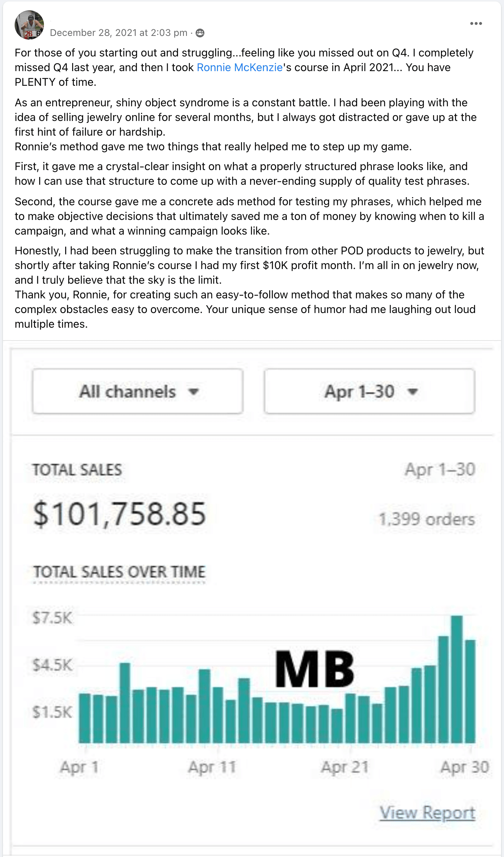Click the first bar in the sales chart
Image resolution: width=504 pixels, height=857 pixels.
[x=85, y=718]
